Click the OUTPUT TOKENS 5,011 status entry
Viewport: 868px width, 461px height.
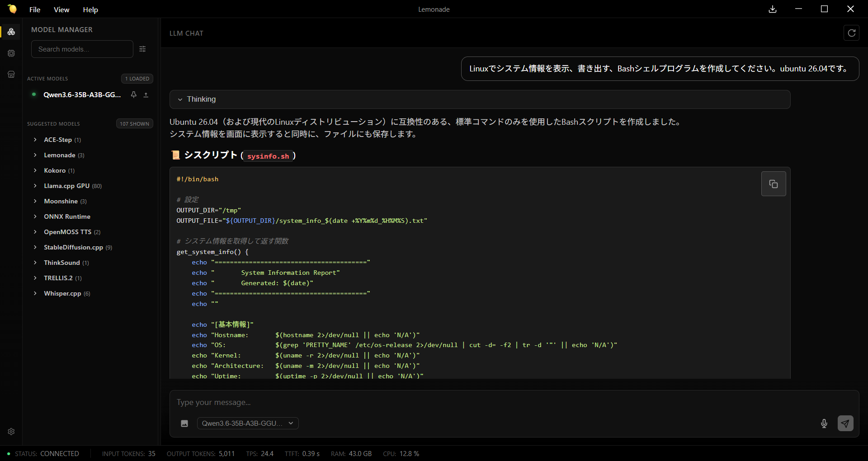pos(201,454)
